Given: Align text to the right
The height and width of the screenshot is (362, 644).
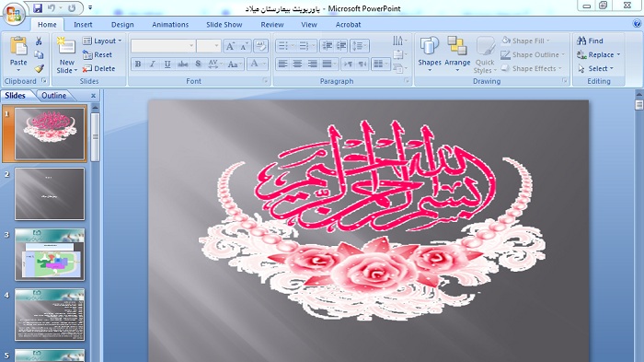Looking at the screenshot, I should click(312, 64).
